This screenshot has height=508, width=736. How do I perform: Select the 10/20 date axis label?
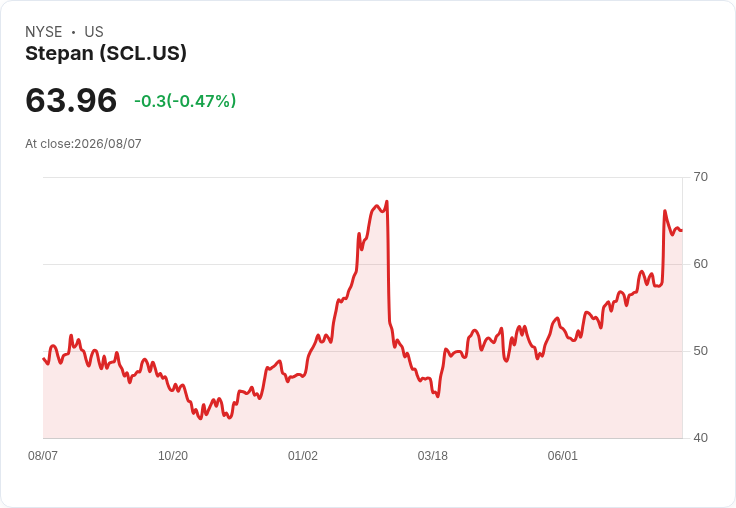click(x=173, y=455)
